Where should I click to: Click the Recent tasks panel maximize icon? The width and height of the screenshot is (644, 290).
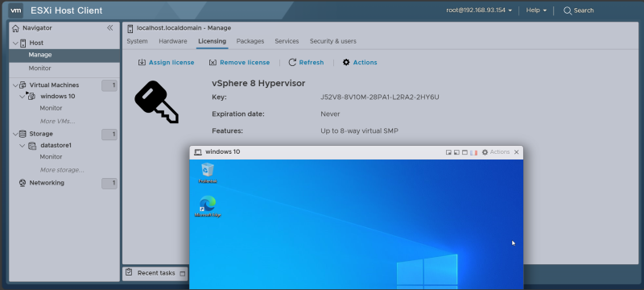pyautogui.click(x=183, y=274)
